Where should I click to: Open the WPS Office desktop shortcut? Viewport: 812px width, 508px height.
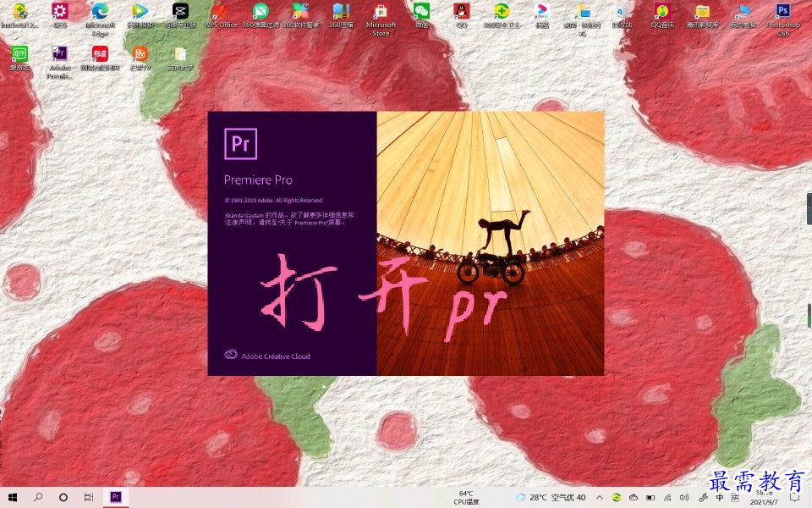221,15
